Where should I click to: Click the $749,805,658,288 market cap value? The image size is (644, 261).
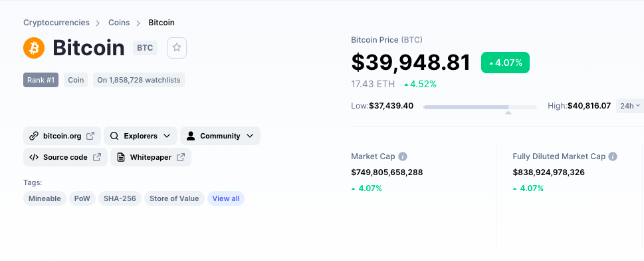[387, 172]
